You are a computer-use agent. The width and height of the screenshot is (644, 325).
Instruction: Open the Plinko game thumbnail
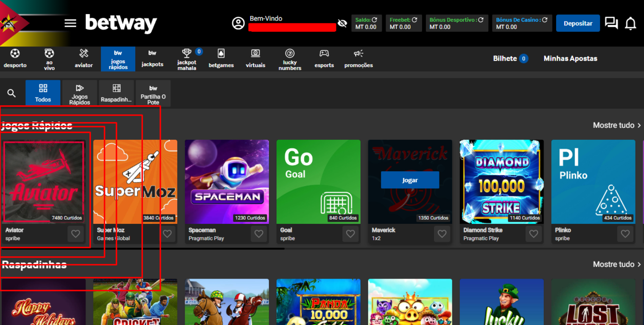594,182
